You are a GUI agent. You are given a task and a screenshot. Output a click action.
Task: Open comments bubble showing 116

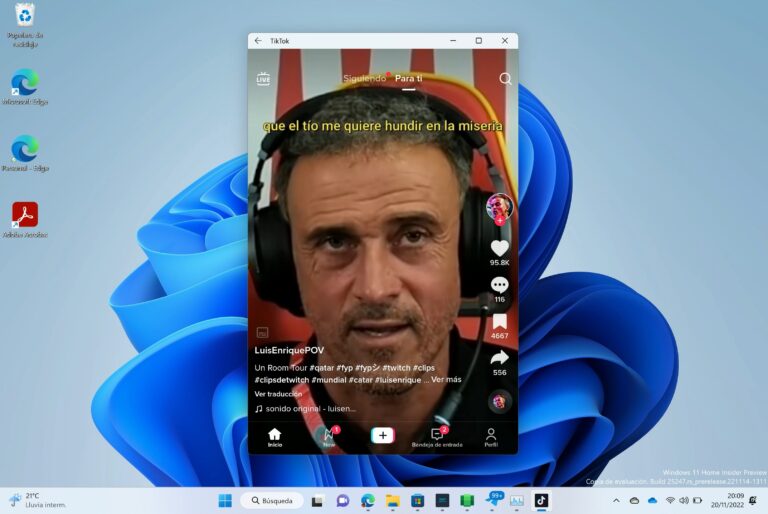point(500,286)
